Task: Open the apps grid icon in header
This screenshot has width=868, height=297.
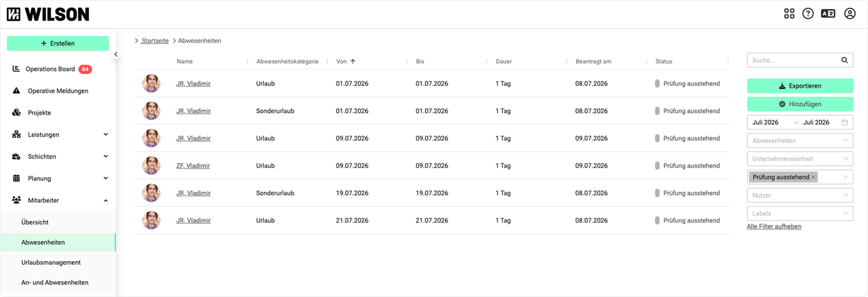Action: pos(789,14)
